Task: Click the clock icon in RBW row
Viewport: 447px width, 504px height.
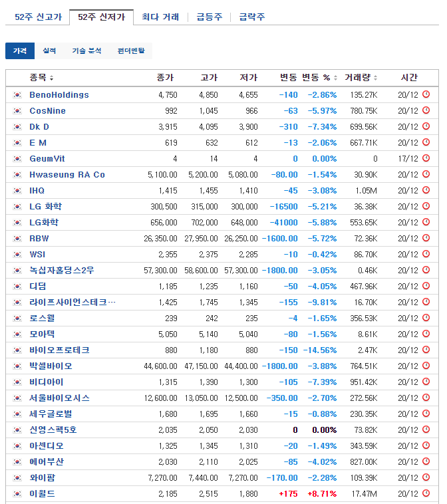Action: click(426, 238)
